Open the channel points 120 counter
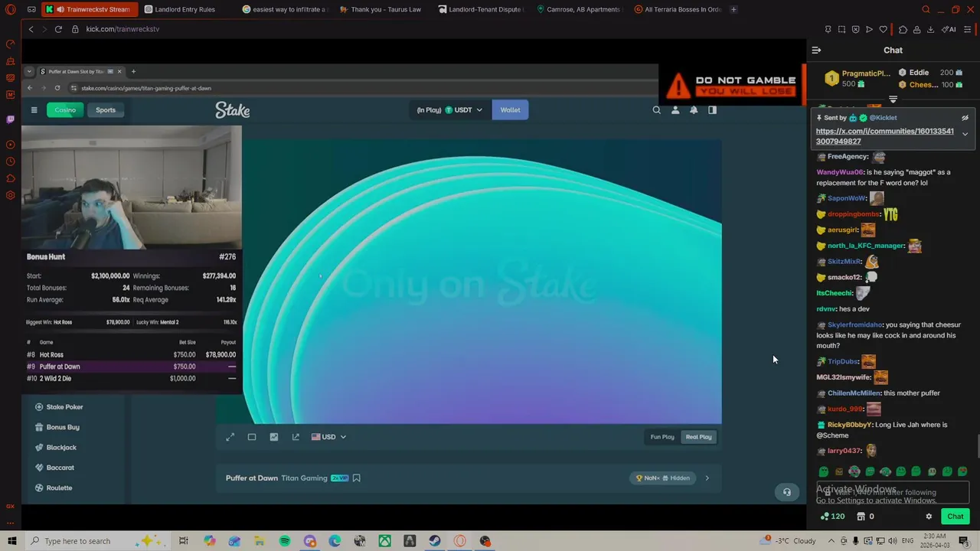 click(x=832, y=517)
